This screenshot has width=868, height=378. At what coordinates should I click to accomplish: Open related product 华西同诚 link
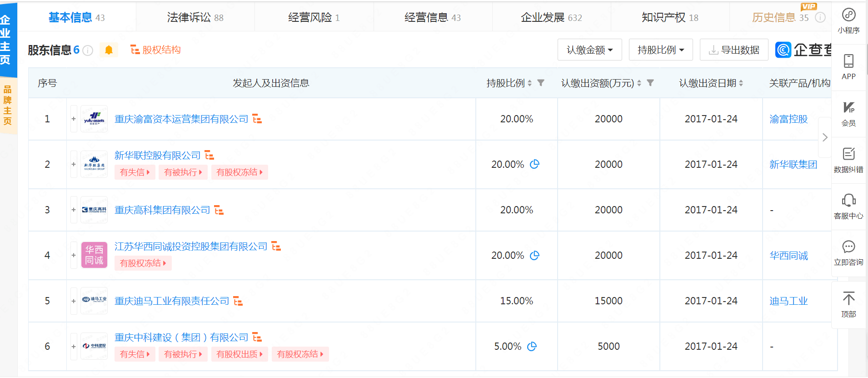788,256
